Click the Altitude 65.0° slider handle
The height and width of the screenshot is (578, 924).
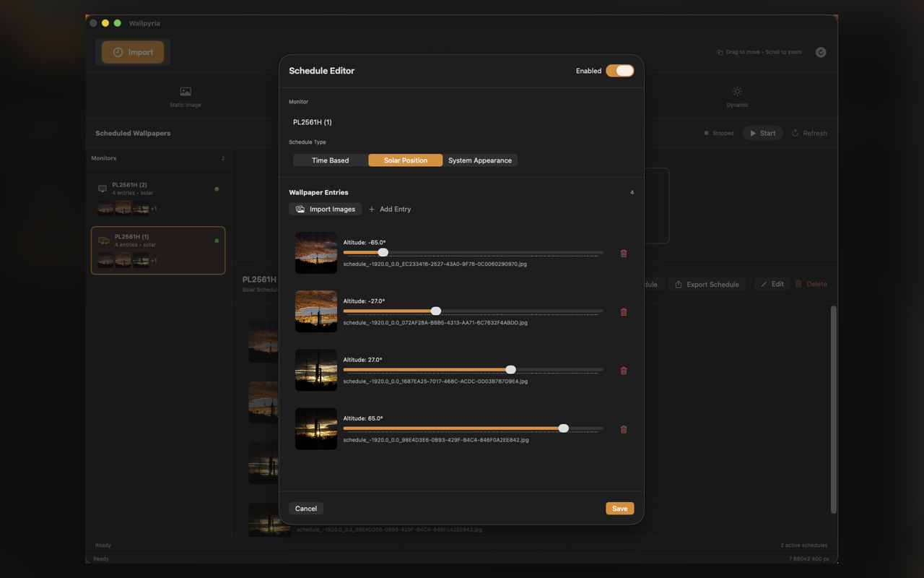click(x=564, y=428)
